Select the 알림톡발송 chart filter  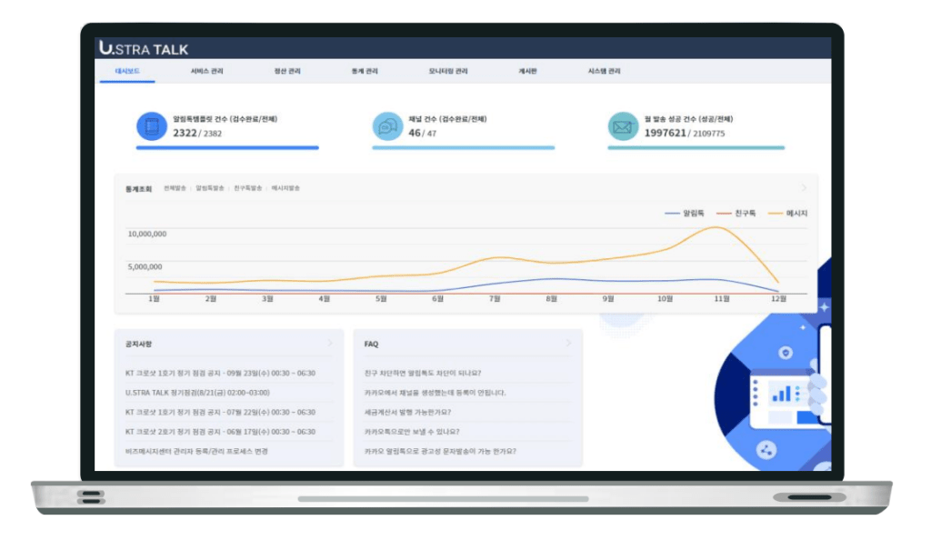click(x=210, y=188)
